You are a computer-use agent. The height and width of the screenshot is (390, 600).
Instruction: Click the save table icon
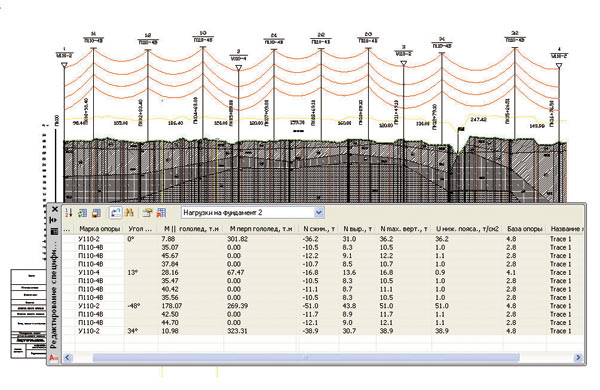[x=96, y=213]
